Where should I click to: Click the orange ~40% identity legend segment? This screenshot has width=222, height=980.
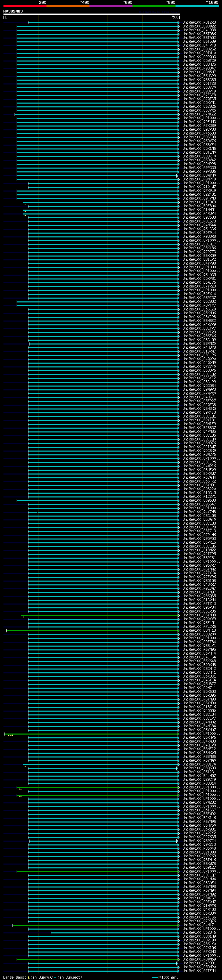(68, 6)
